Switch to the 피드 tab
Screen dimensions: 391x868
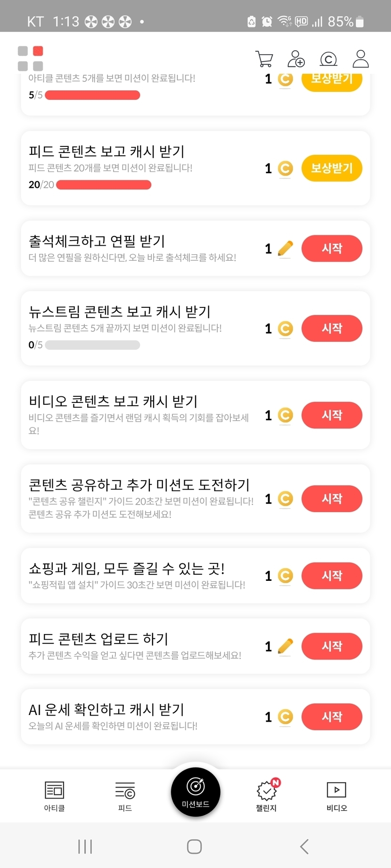(x=125, y=796)
